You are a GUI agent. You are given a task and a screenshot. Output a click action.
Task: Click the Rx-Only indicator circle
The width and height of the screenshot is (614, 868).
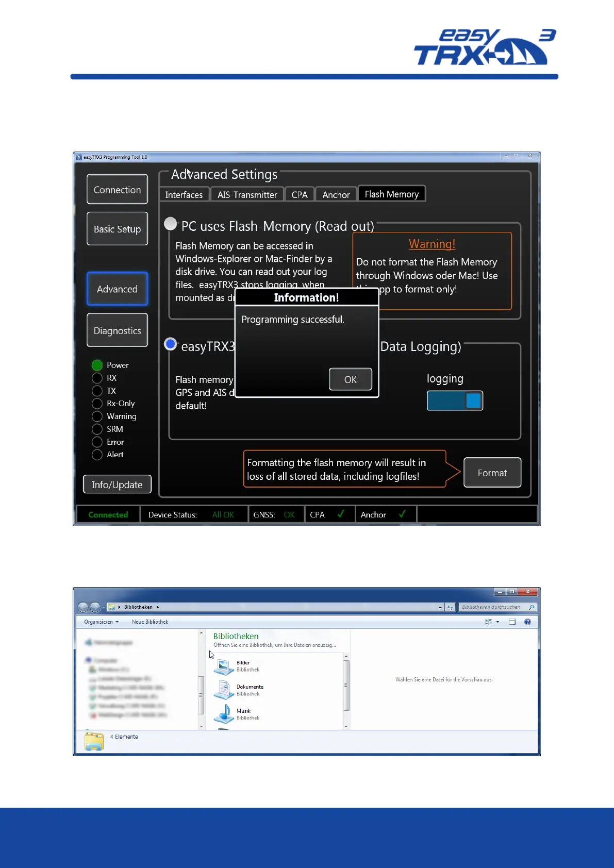[97, 404]
